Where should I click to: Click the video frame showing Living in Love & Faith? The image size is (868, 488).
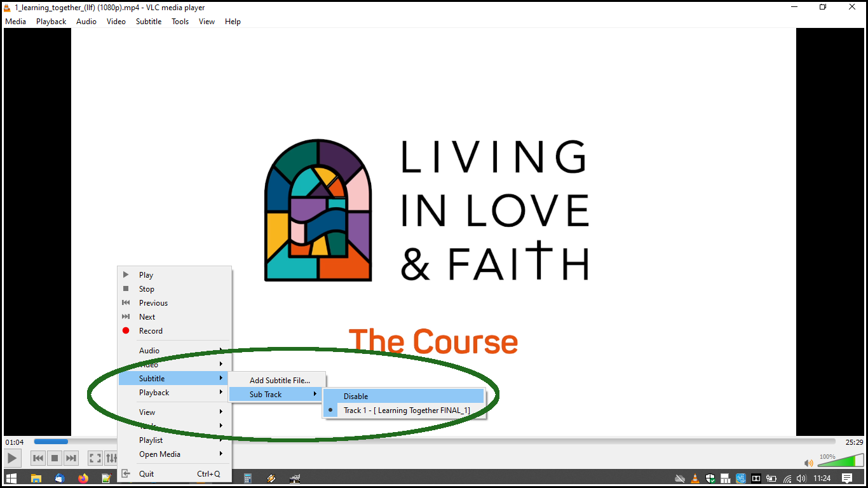[x=433, y=231]
